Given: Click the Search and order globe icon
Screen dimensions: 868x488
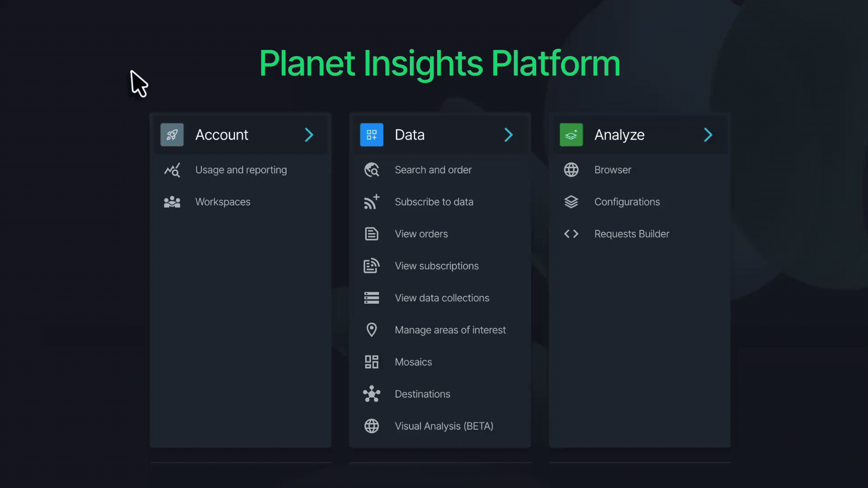Looking at the screenshot, I should pos(372,170).
